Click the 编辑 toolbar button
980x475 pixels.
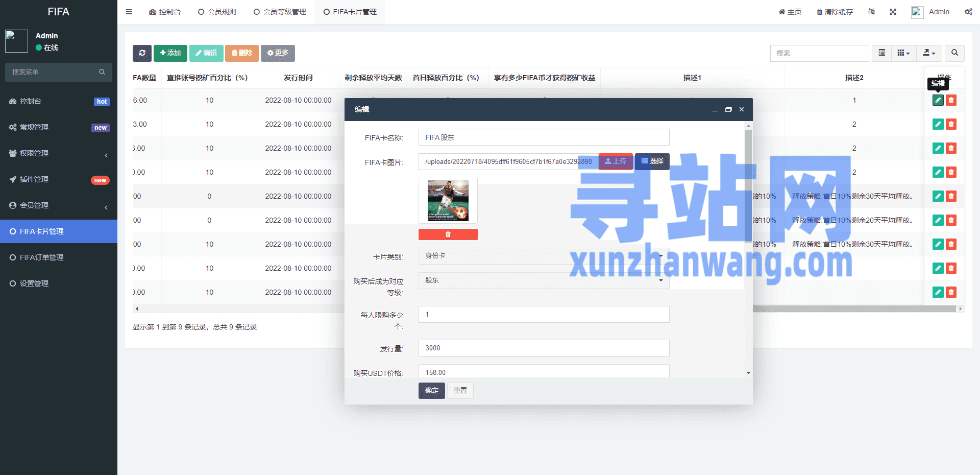click(206, 53)
